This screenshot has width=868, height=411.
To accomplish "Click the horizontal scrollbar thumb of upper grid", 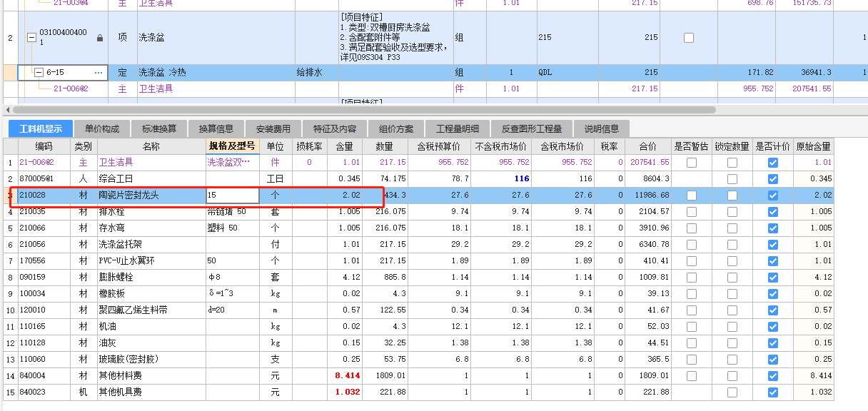I will (364, 110).
